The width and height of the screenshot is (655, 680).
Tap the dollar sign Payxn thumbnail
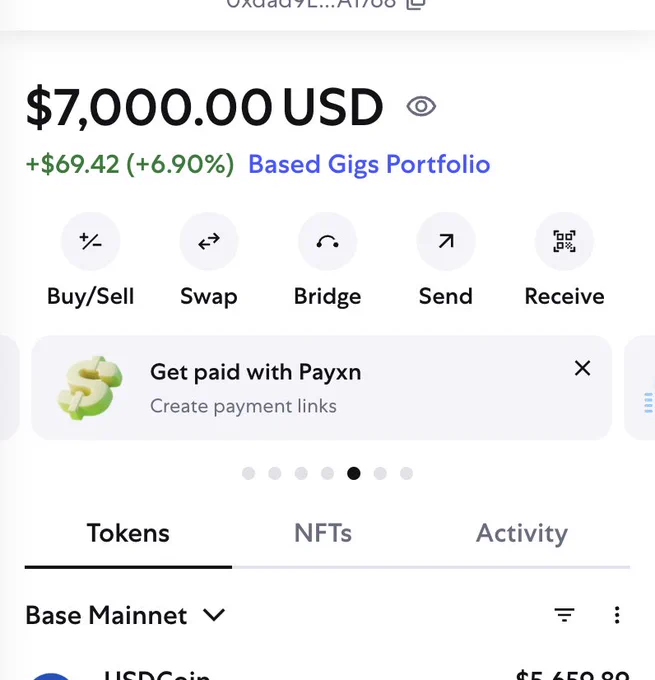[x=90, y=388]
